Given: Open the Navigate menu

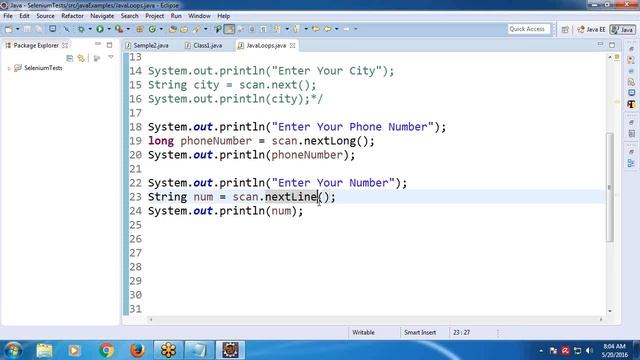Looking at the screenshot, I should pos(102,16).
